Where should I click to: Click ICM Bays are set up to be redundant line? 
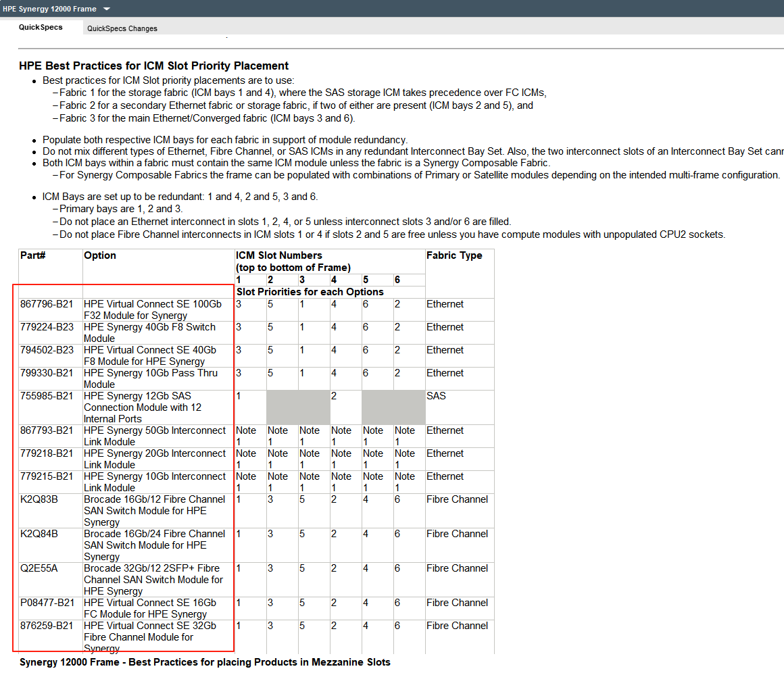click(x=180, y=197)
